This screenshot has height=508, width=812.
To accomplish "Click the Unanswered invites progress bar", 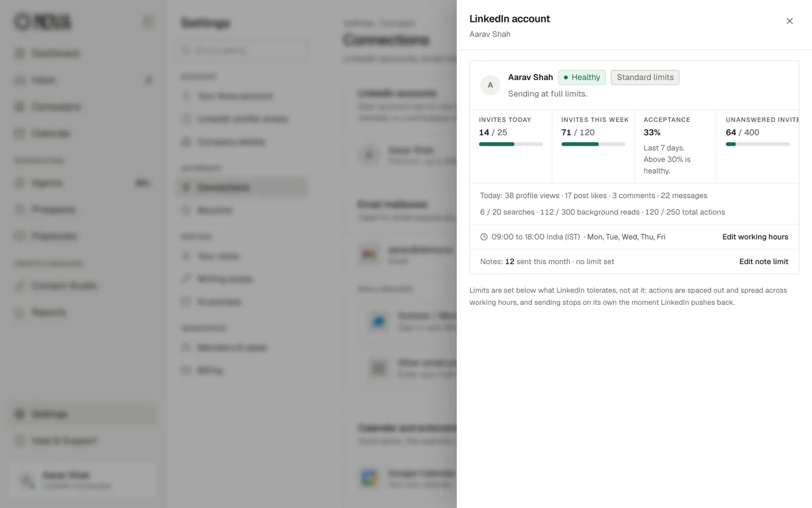I will click(x=757, y=144).
